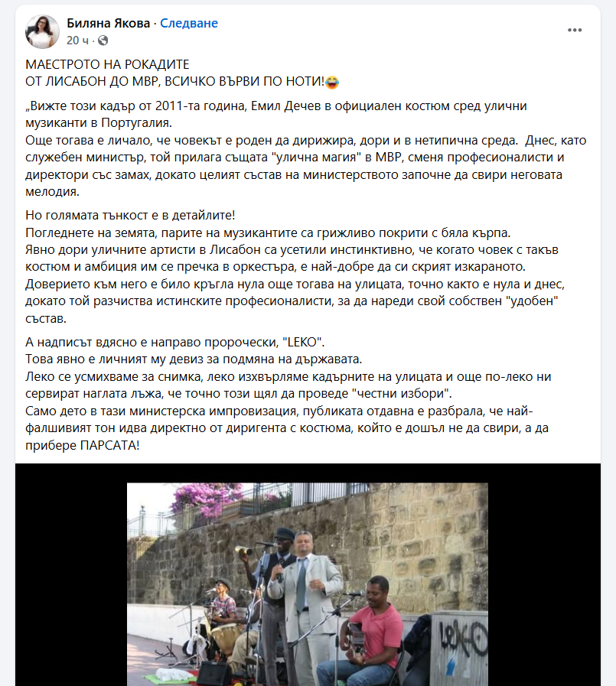
Task: Click the conga drum in the photo
Action: (226, 639)
